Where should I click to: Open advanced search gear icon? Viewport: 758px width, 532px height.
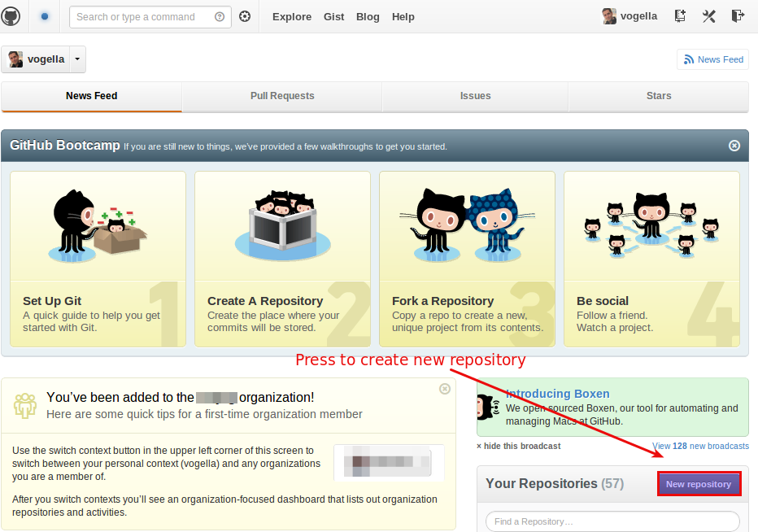click(x=245, y=16)
